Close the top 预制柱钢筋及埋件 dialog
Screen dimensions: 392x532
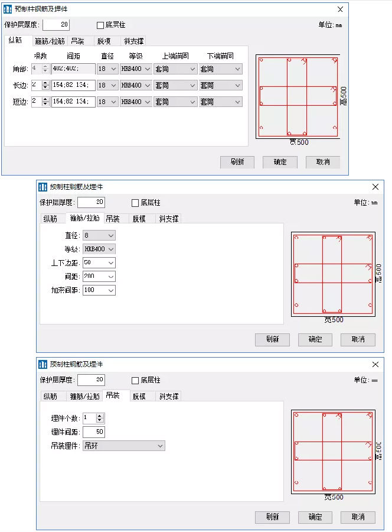(340, 9)
